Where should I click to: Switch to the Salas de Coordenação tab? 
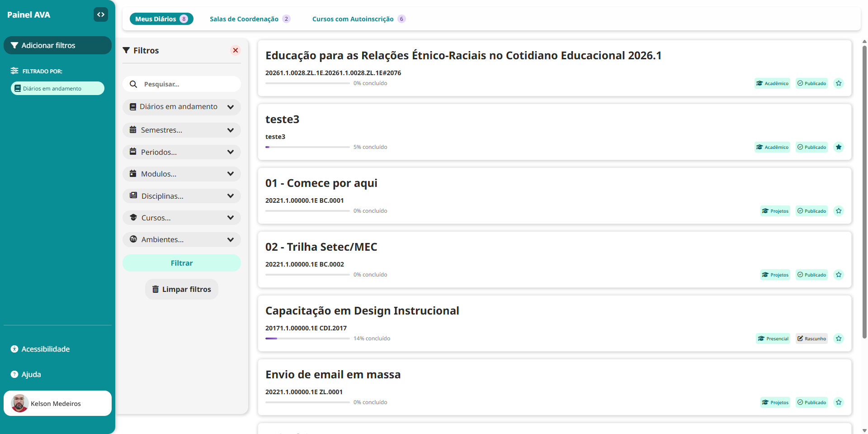pos(250,19)
